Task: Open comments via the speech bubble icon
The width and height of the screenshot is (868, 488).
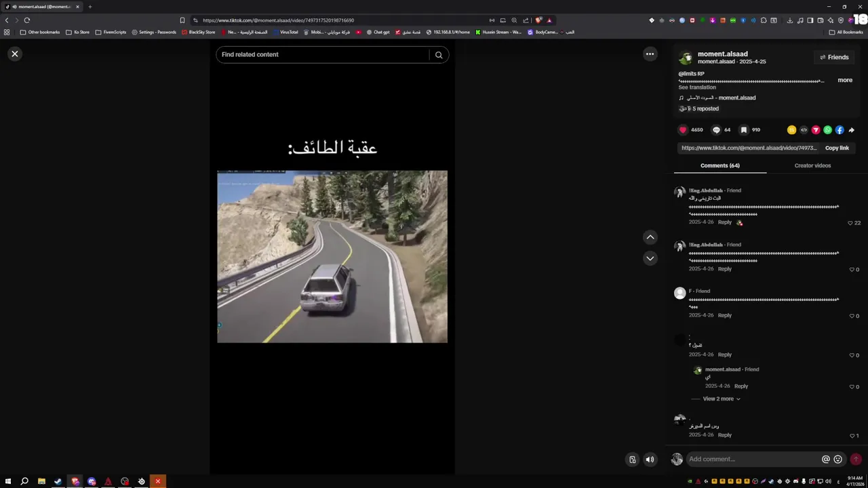Action: coord(716,130)
